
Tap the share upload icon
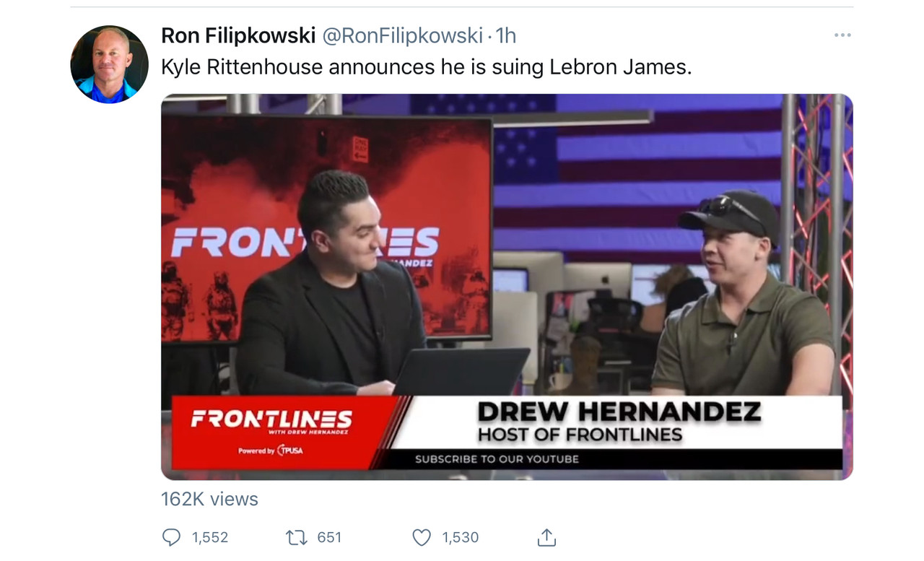[x=546, y=537]
